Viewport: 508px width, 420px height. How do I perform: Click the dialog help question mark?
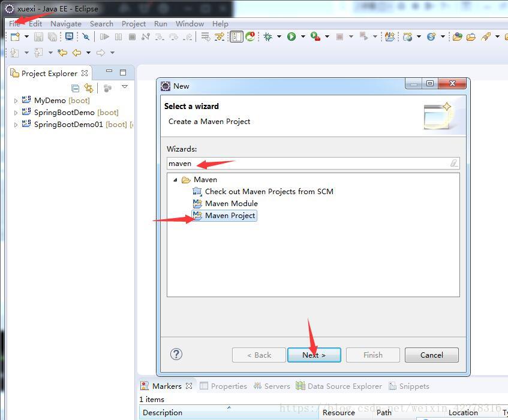coord(176,354)
